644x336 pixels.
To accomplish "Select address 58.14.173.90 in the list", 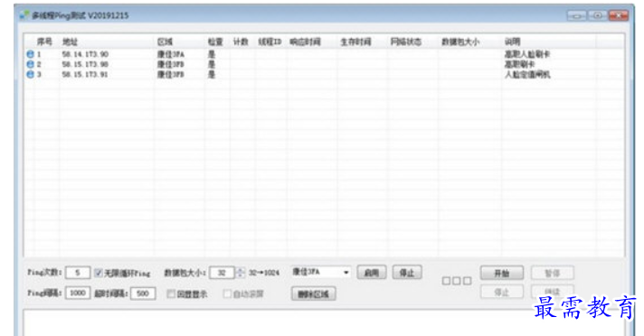I will (x=85, y=54).
